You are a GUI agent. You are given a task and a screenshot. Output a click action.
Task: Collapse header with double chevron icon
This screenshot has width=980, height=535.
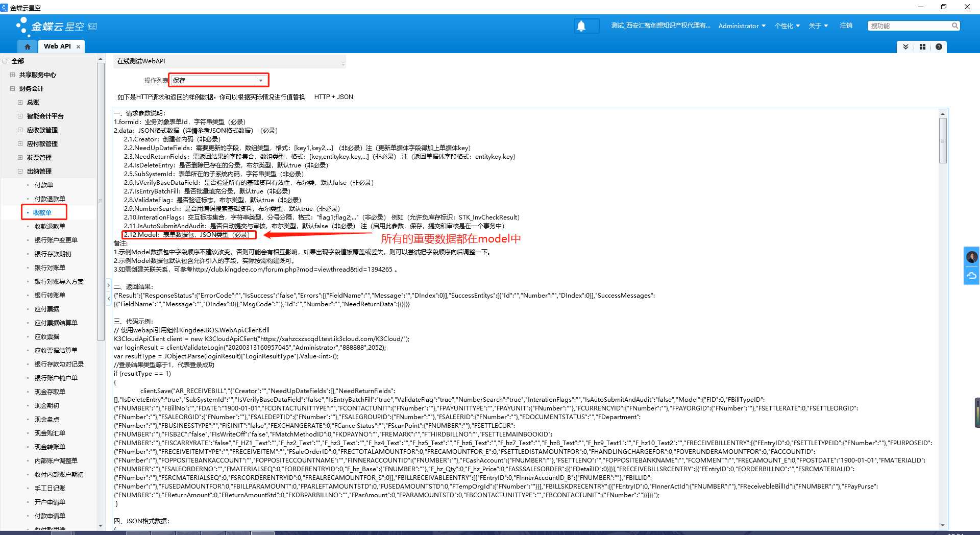click(905, 47)
